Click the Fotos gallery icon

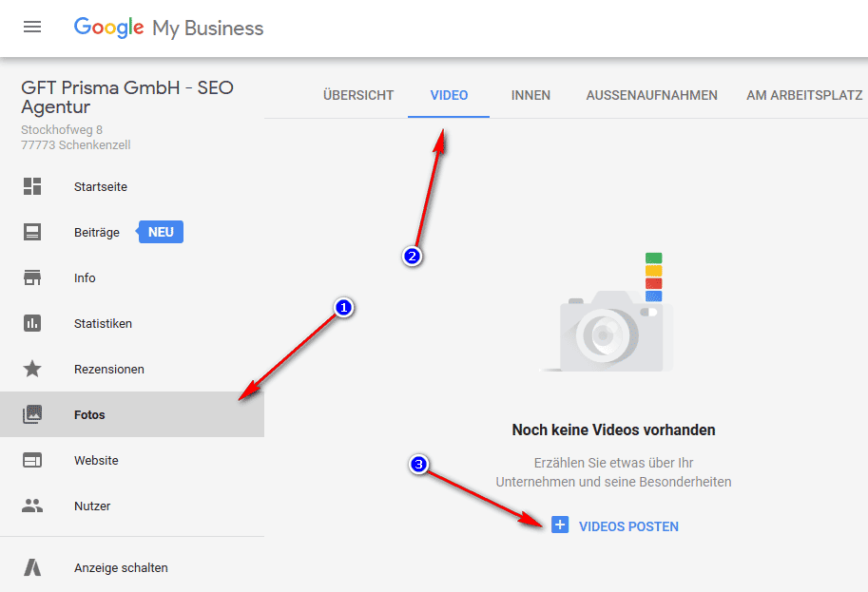[32, 414]
